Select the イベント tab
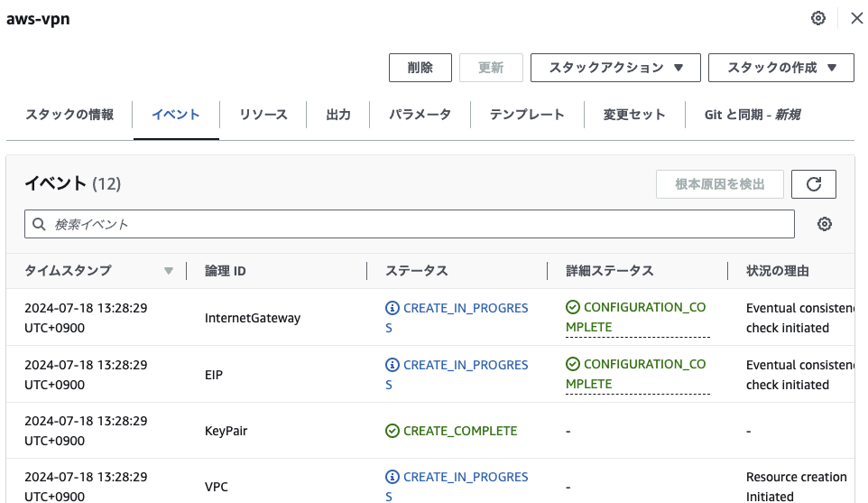 pyautogui.click(x=176, y=115)
